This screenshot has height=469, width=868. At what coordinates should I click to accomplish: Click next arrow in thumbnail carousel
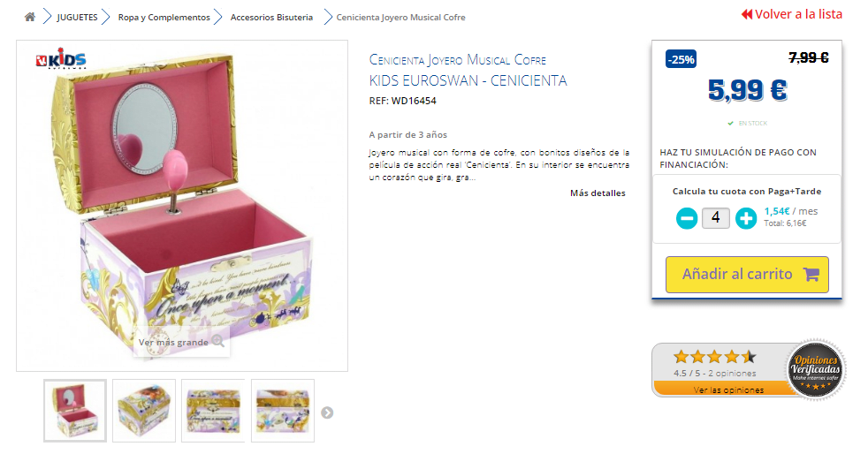click(327, 412)
